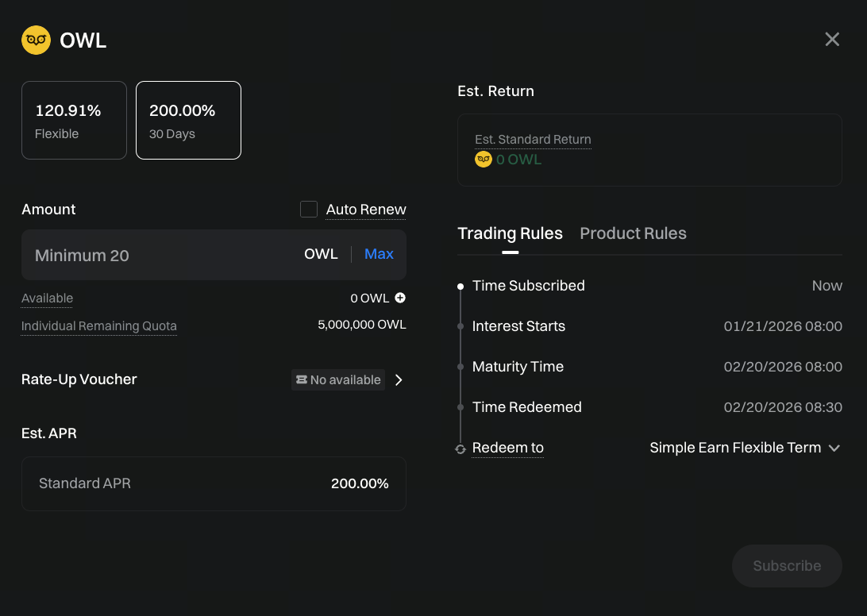Click the OWL coin logo icon

pos(36,40)
